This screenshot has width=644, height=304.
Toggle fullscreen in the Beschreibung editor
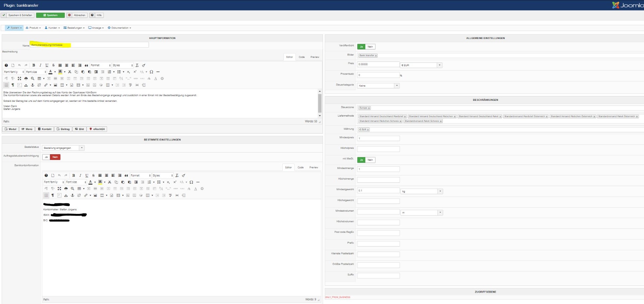pyautogui.click(x=19, y=79)
